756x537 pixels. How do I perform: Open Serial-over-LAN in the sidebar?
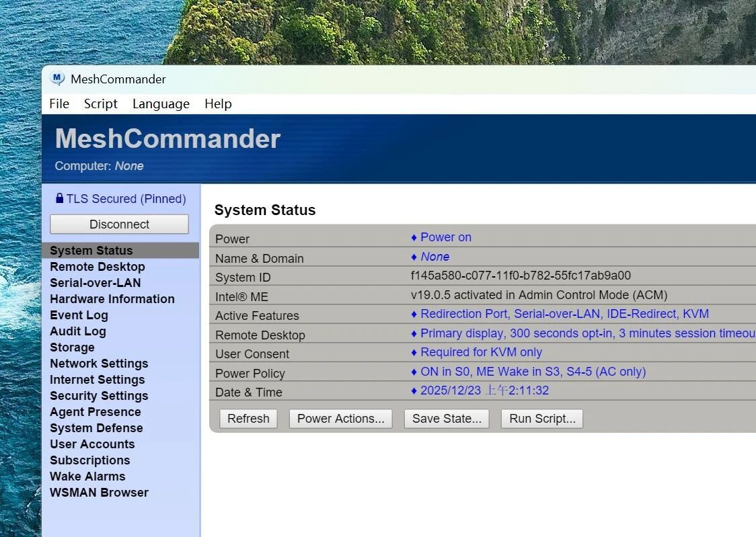coord(96,283)
